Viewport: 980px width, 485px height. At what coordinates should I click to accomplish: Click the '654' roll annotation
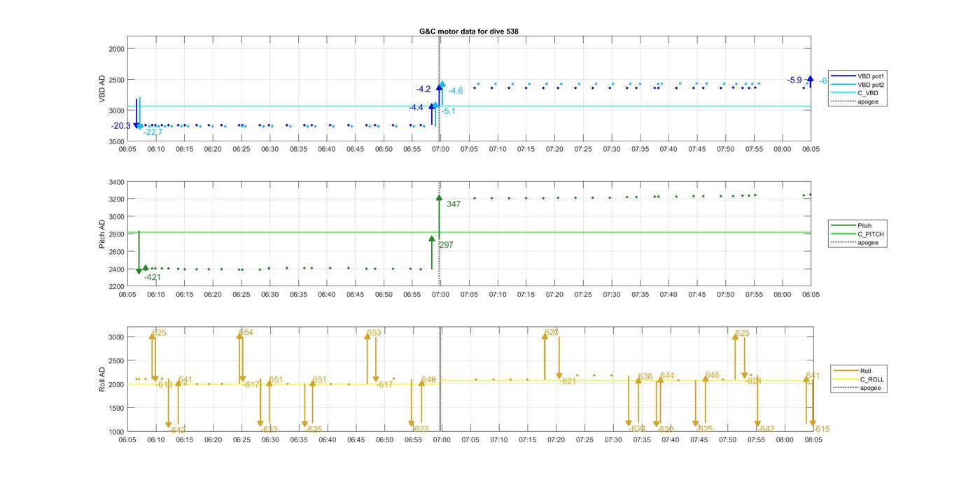(246, 333)
